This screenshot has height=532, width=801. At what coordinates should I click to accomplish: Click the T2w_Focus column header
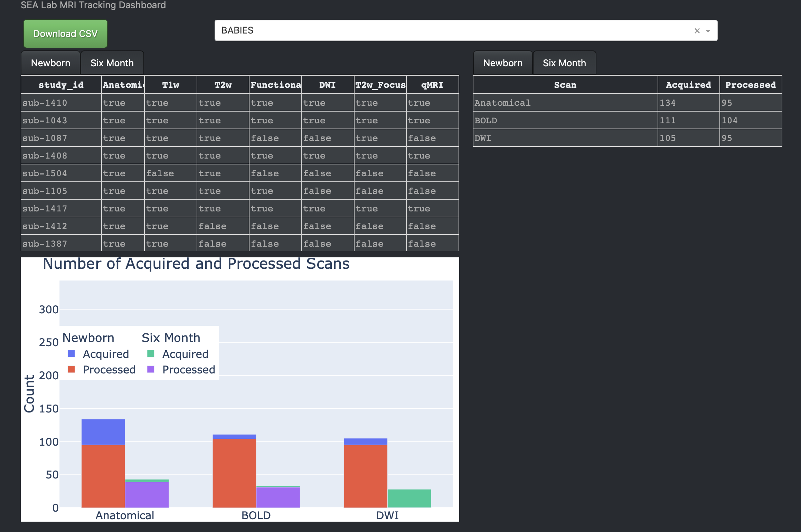(x=380, y=85)
